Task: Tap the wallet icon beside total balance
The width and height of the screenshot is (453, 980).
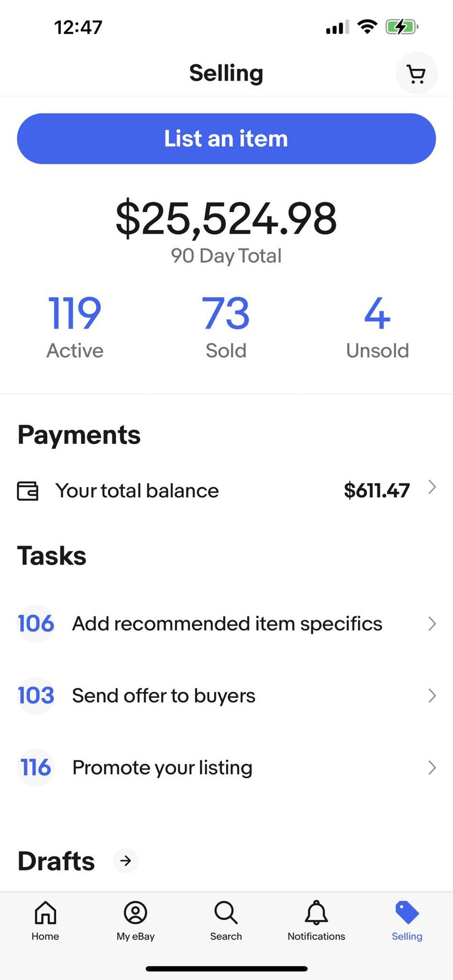Action: (27, 491)
